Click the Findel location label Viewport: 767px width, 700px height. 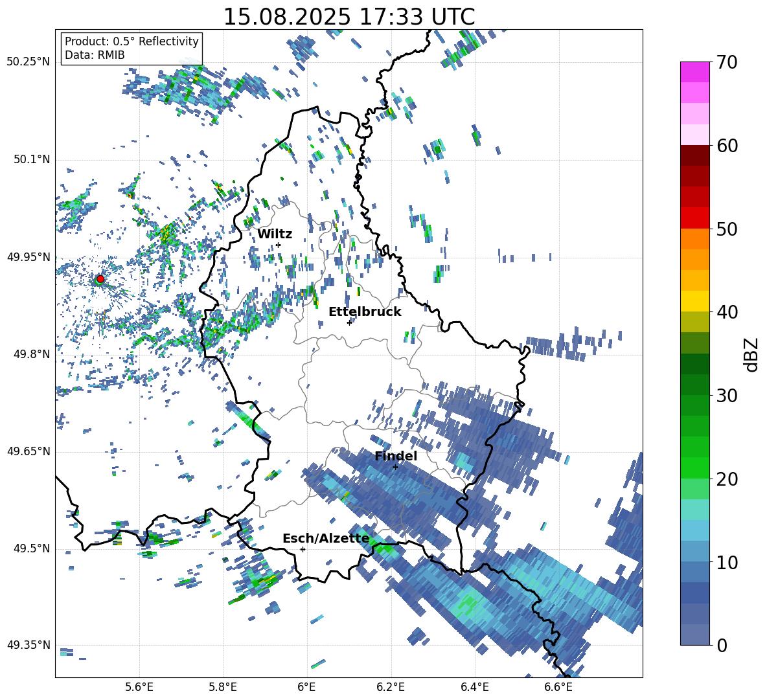(x=396, y=456)
